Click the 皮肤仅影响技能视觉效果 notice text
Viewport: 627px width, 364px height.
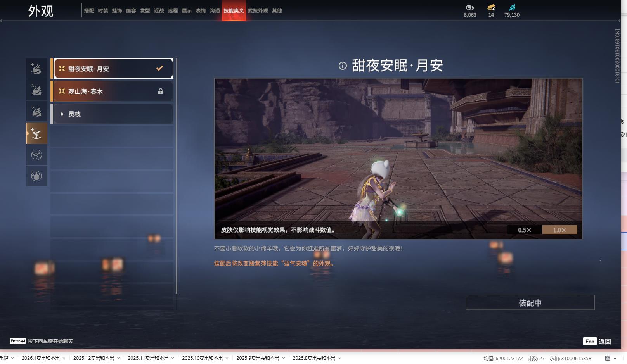pyautogui.click(x=278, y=230)
